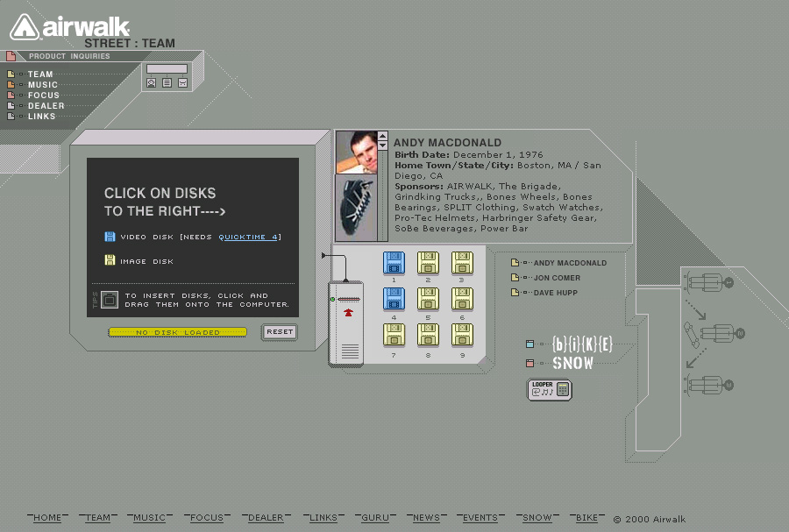Select blue video disk number 1
This screenshot has height=532, width=789.
coord(394,262)
